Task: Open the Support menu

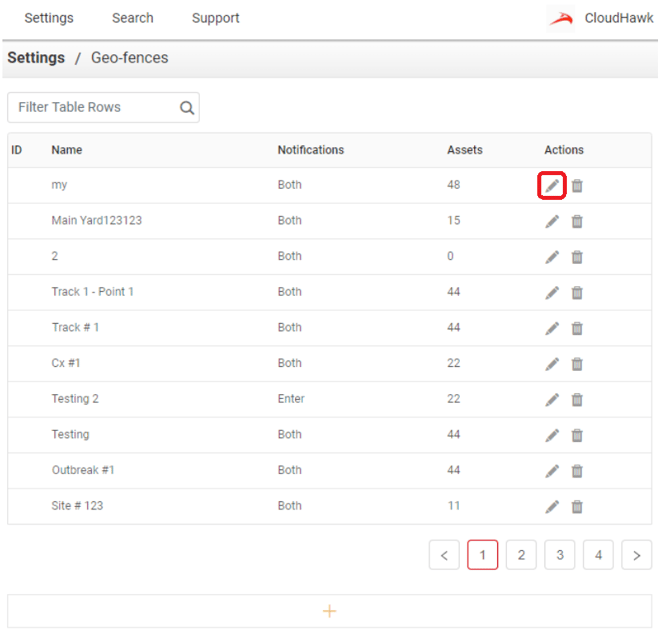Action: 216,18
